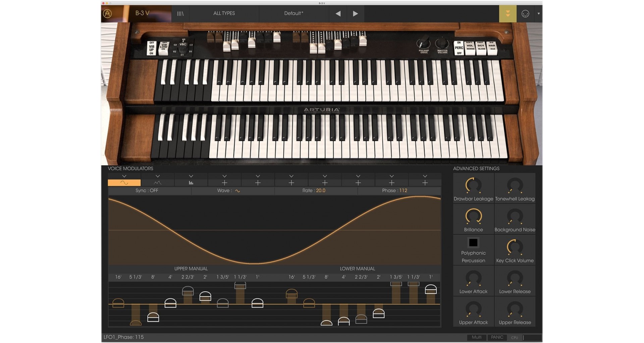Open MIDI controller settings icon

525,13
